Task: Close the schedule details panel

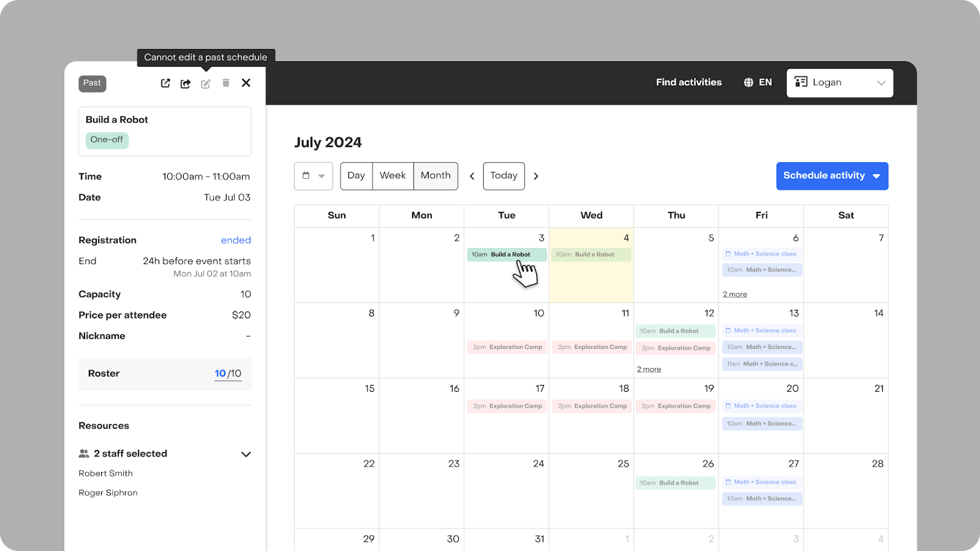Action: pyautogui.click(x=246, y=83)
